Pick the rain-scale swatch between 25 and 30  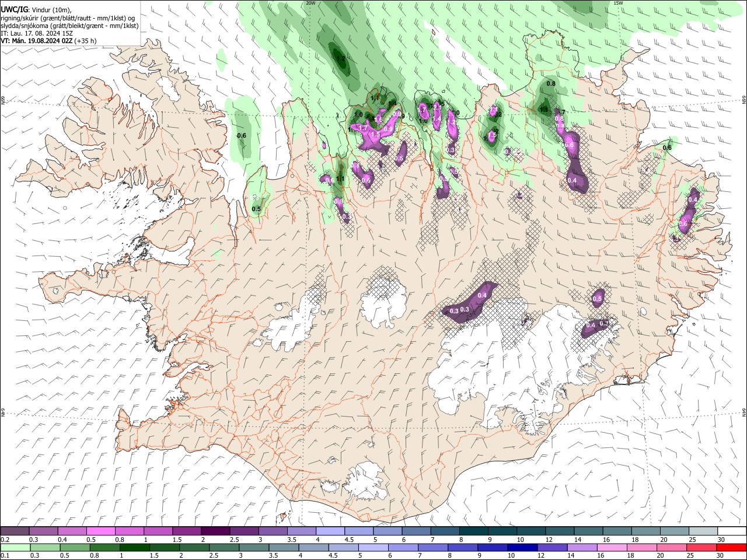point(701,547)
